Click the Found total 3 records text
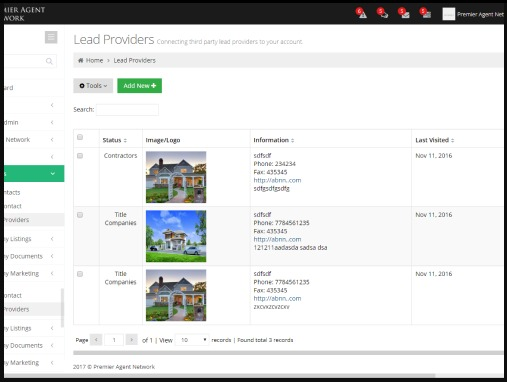 (265, 340)
